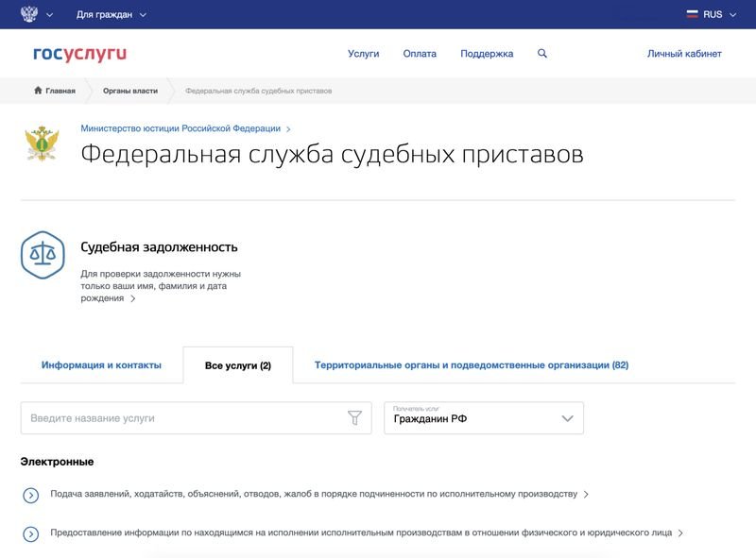
Task: Open the Министерство юстиции Российской Федерации link
Action: 180,128
